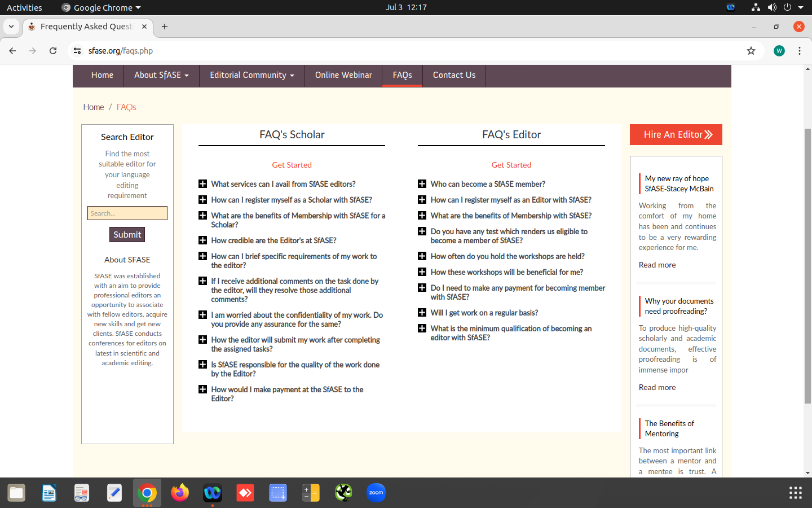This screenshot has width=812, height=508.
Task: Open question 'Will I get work on a regular basis?'
Action: (484, 313)
